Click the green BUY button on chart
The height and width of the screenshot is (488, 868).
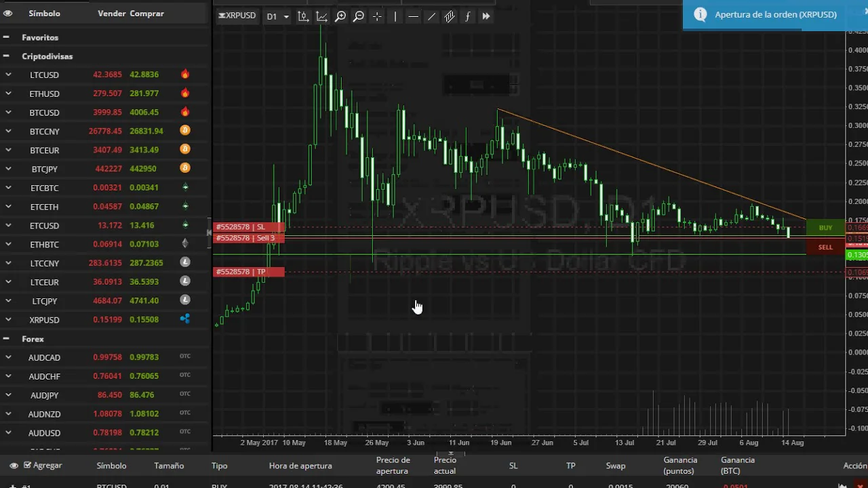pos(825,228)
